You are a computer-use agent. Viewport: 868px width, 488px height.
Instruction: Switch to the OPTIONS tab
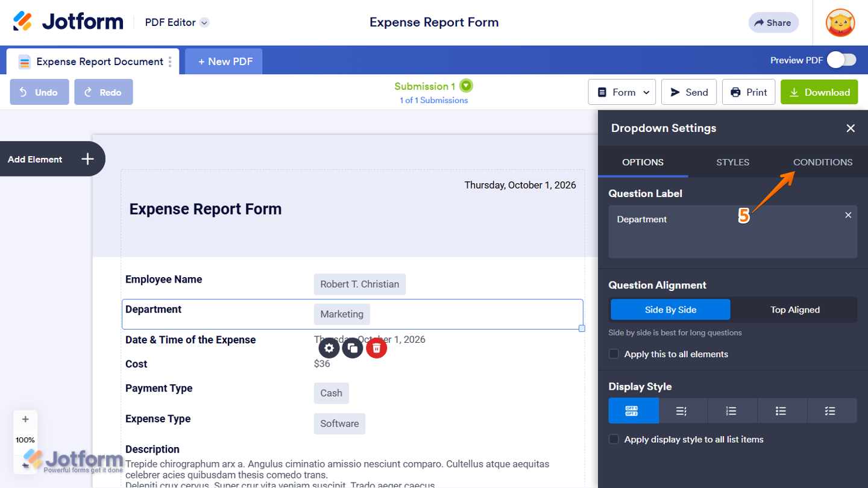coord(643,162)
